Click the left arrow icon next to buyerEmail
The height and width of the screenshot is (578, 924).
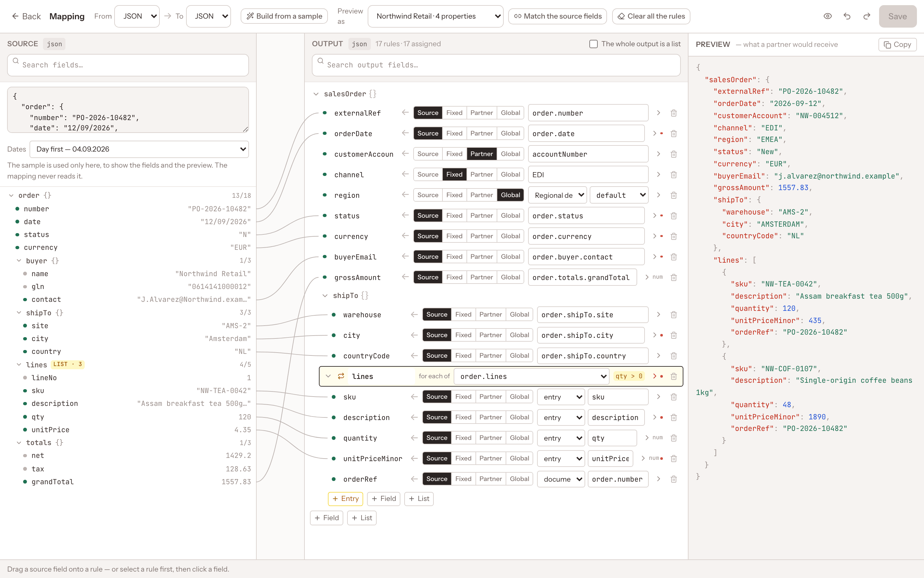[x=405, y=257]
